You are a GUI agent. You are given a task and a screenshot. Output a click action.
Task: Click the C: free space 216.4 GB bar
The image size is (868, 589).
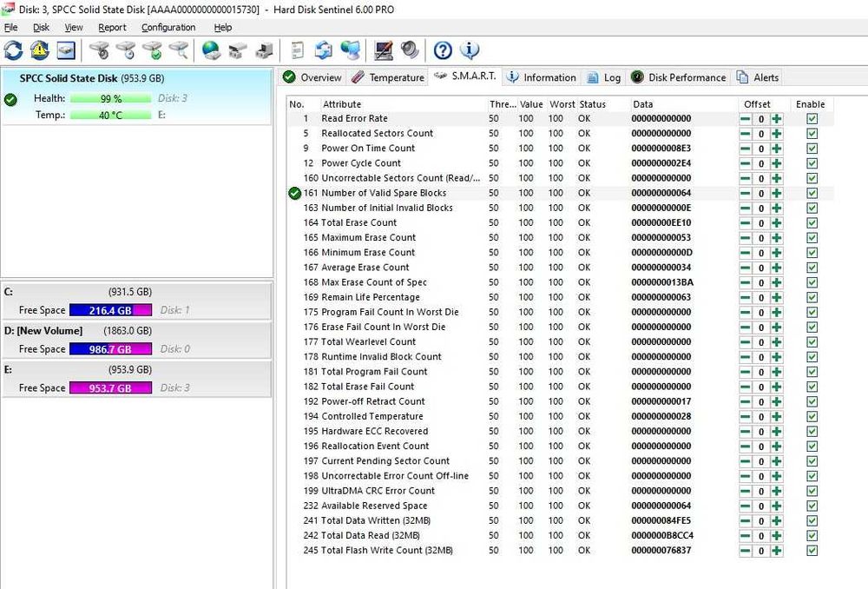click(x=111, y=310)
